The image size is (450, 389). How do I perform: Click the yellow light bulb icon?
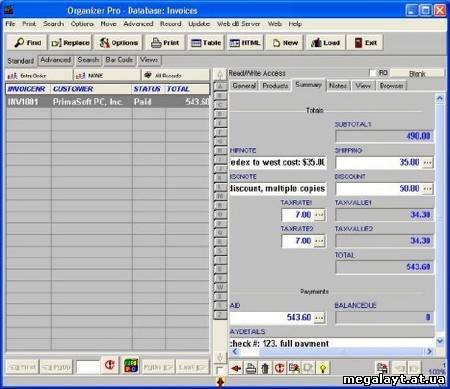[x=322, y=368]
